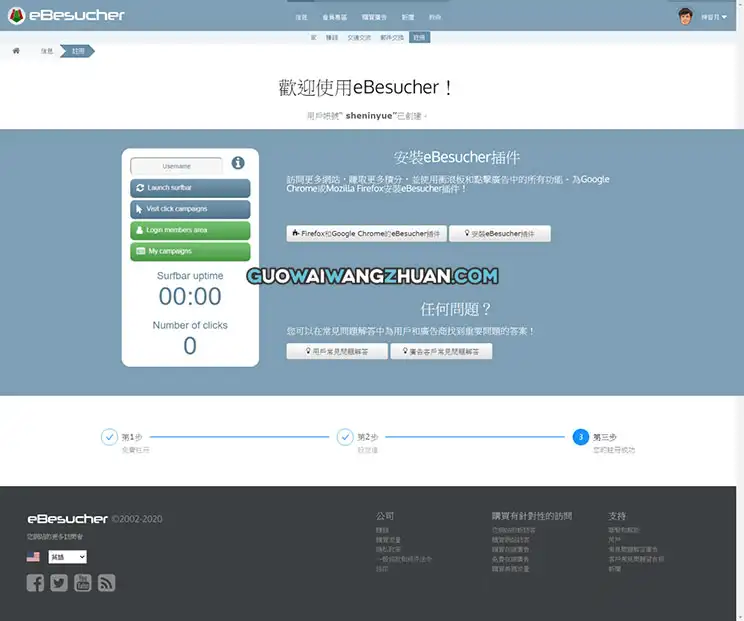Click the cursor icon on Visit click campaigns
The height and width of the screenshot is (621, 744).
coord(139,209)
